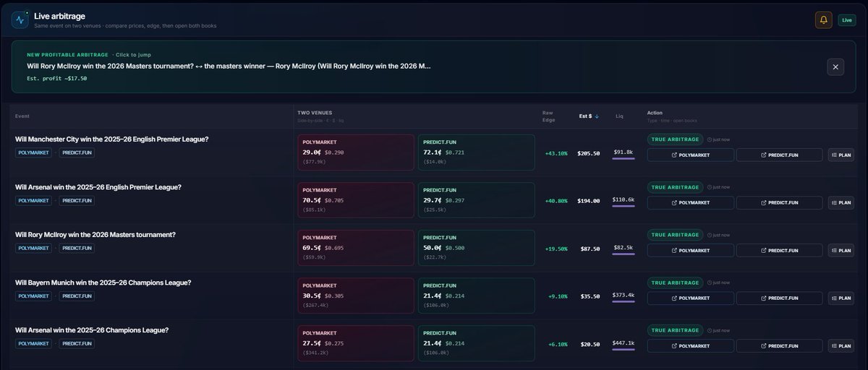Open Polymarket book for Arsenal Champions League row
This screenshot has width=868, height=370.
(x=691, y=346)
